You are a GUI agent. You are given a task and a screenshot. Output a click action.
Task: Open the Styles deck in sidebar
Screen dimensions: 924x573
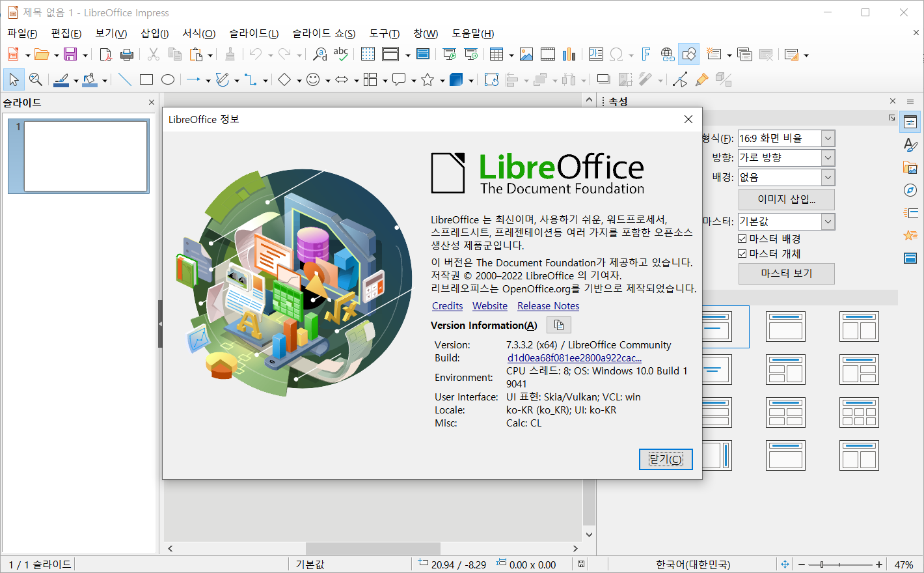tap(910, 145)
